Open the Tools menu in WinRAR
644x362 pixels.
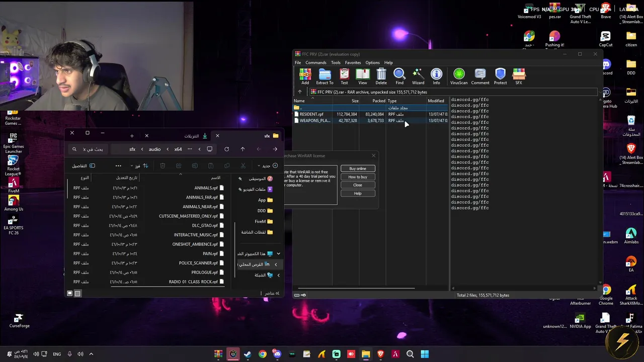click(x=336, y=63)
